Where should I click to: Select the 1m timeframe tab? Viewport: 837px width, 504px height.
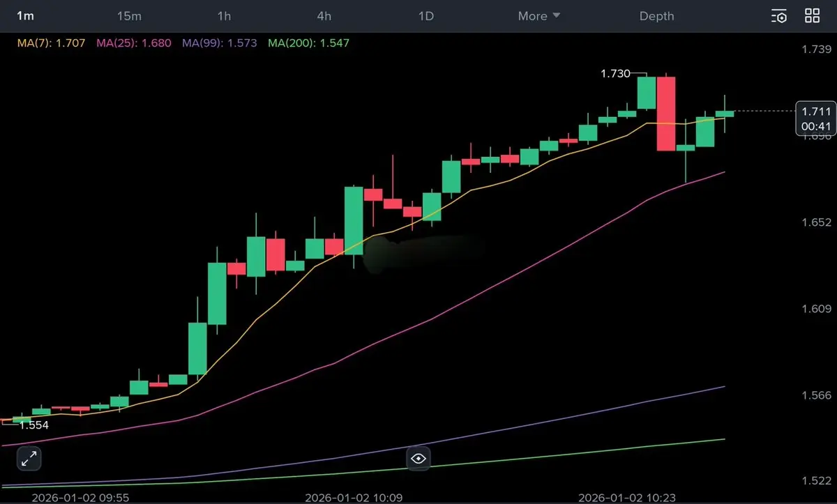[26, 15]
